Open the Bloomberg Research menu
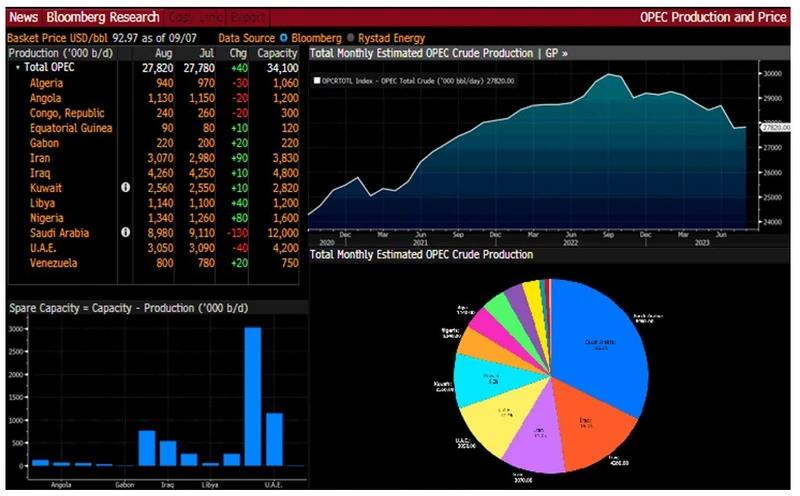This screenshot has width=800, height=496. [x=103, y=17]
